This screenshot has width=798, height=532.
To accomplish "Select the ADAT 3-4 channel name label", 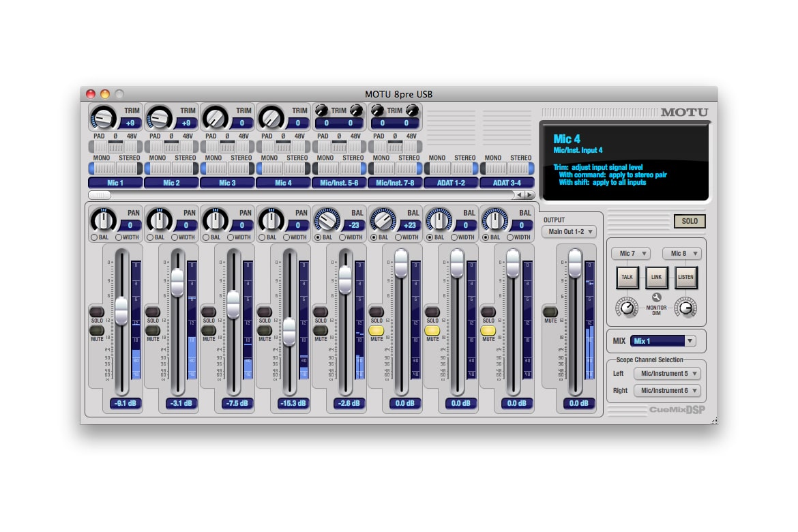I will coord(507,183).
